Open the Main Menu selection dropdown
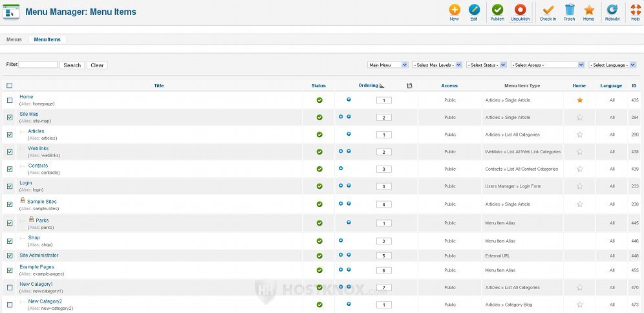This screenshot has width=644, height=313. click(388, 65)
